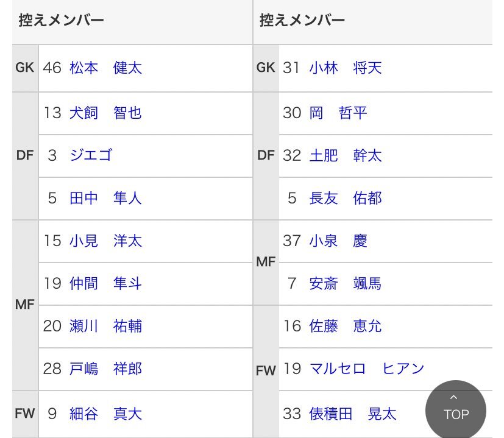Open player link 細谷 真大
Image resolution: width=504 pixels, height=438 pixels.
point(106,414)
